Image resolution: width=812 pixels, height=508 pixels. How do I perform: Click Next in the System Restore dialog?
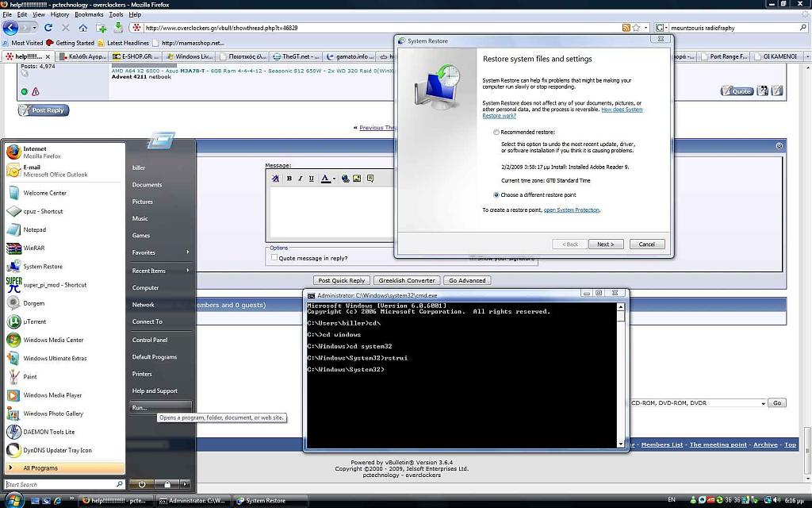[606, 244]
